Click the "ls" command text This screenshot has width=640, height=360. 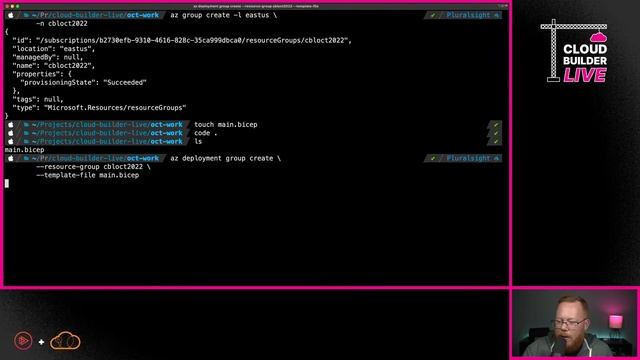pyautogui.click(x=198, y=141)
